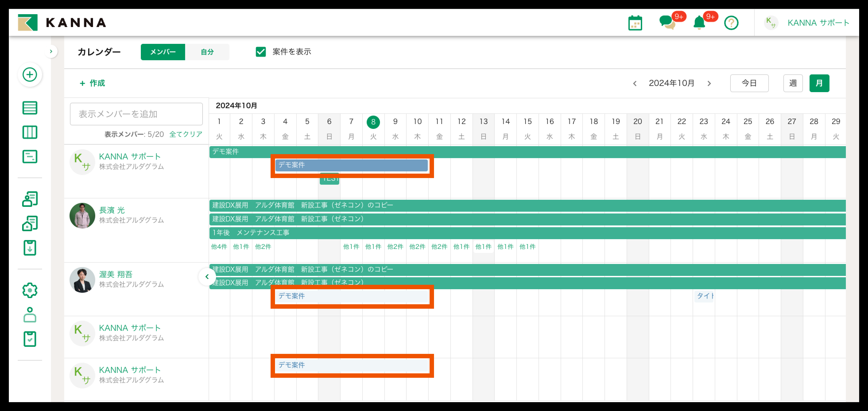Switch to the 自分 tab
This screenshot has height=411, width=868.
point(207,52)
